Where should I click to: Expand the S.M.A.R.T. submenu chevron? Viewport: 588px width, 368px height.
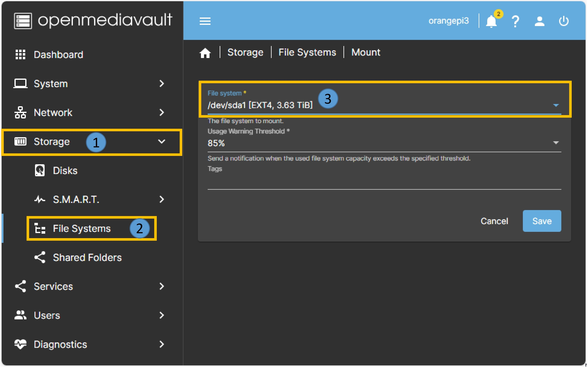point(162,200)
